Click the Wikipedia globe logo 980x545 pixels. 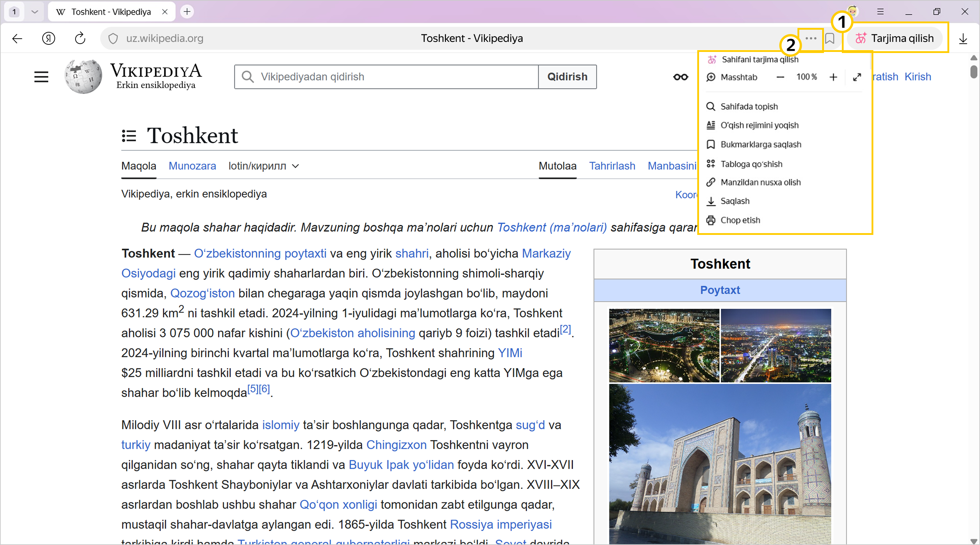83,76
